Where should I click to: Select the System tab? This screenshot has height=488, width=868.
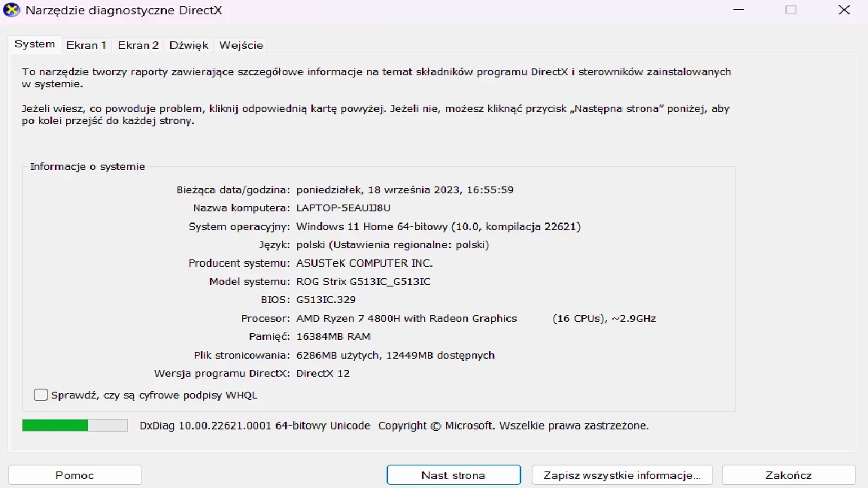point(35,44)
